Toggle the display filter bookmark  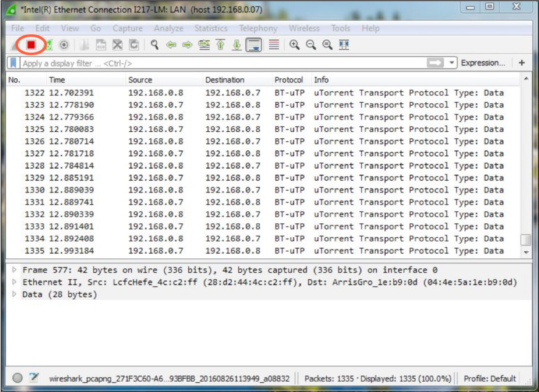pos(13,62)
